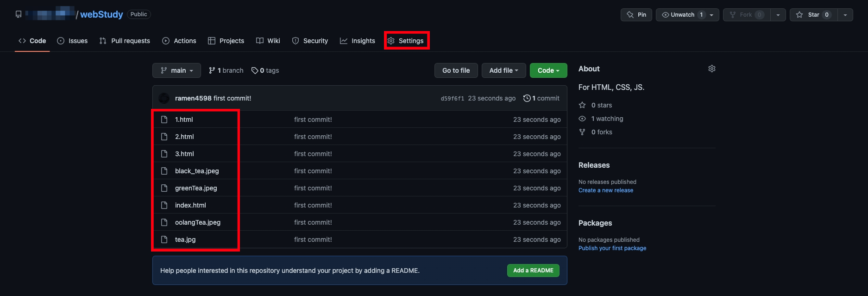This screenshot has height=296, width=868.
Task: Click the repository icon beside the repo name
Action: pos(19,14)
